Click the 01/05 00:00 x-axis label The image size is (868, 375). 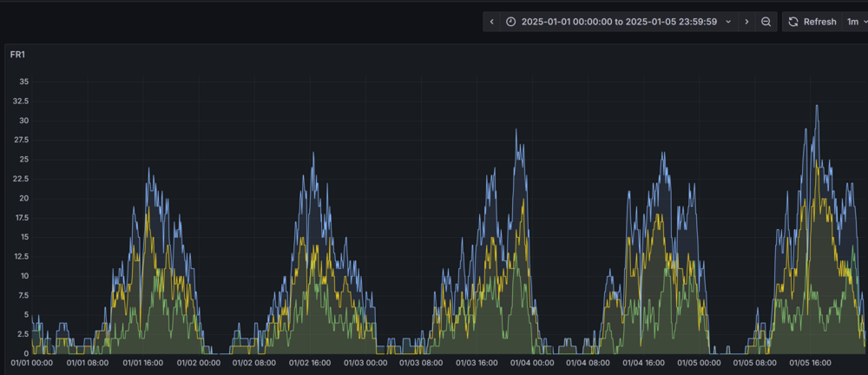click(x=700, y=363)
